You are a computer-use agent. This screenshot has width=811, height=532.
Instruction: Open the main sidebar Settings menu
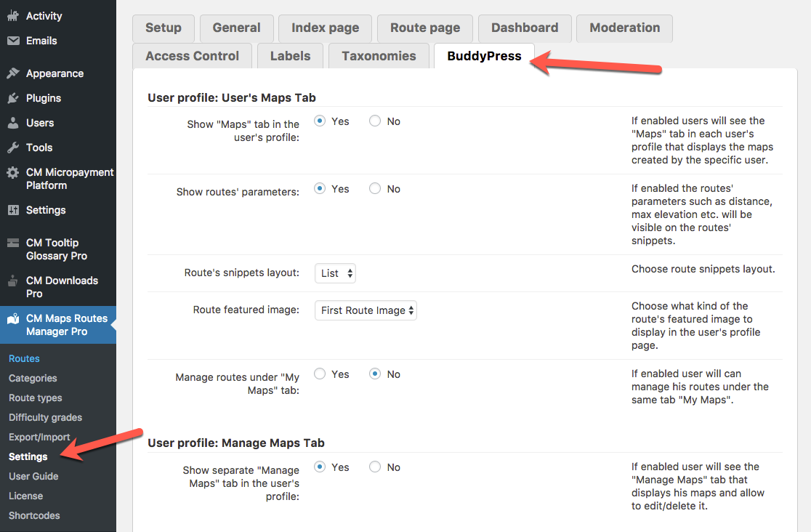click(x=46, y=210)
